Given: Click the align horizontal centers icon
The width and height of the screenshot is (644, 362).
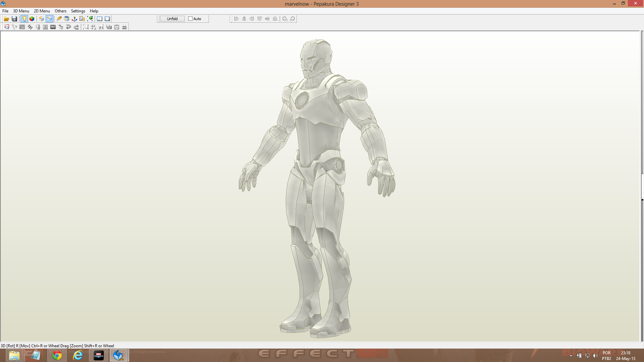Looking at the screenshot, I should [x=244, y=19].
